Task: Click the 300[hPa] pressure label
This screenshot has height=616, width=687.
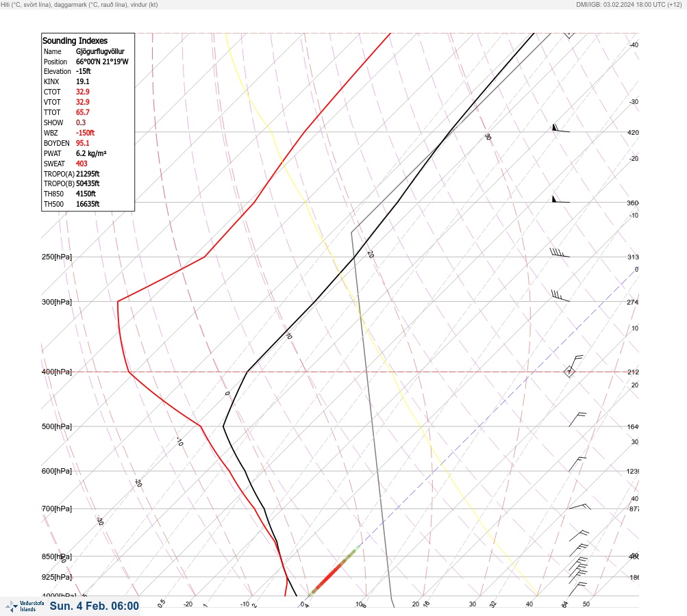Action: click(57, 302)
